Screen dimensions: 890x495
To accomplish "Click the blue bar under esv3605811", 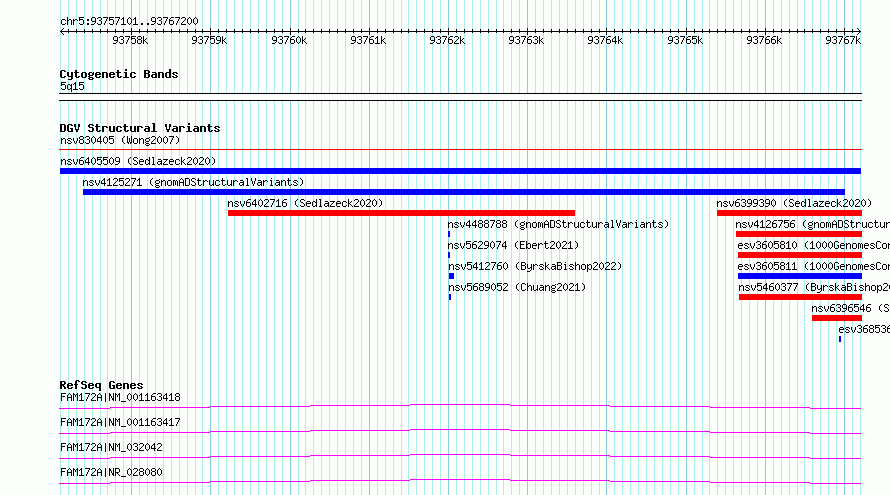I will (800, 276).
